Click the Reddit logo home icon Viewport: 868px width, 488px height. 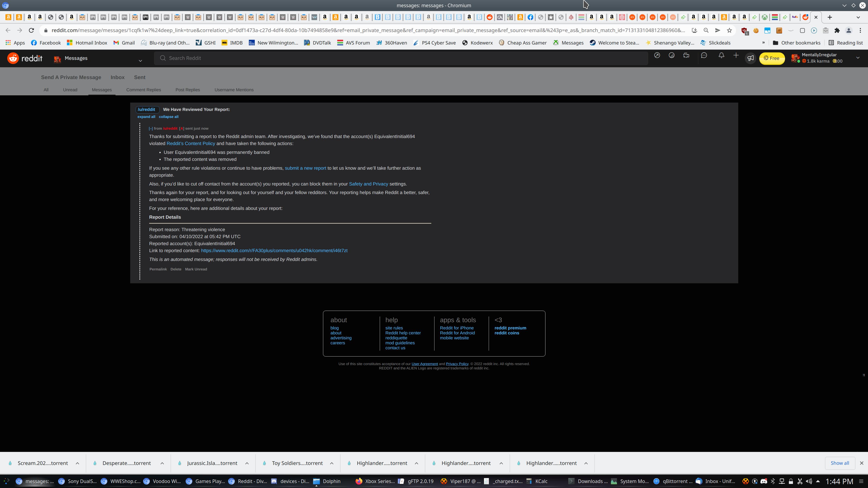(x=13, y=58)
